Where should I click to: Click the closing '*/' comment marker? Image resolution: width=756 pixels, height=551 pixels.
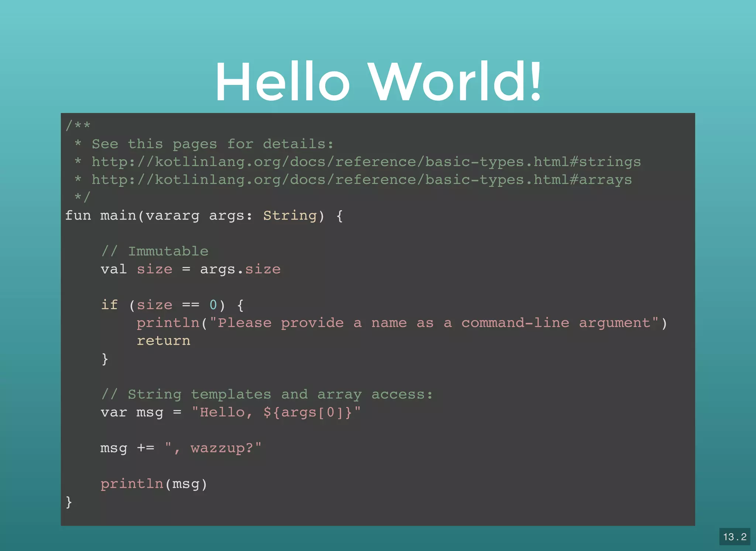click(x=82, y=197)
